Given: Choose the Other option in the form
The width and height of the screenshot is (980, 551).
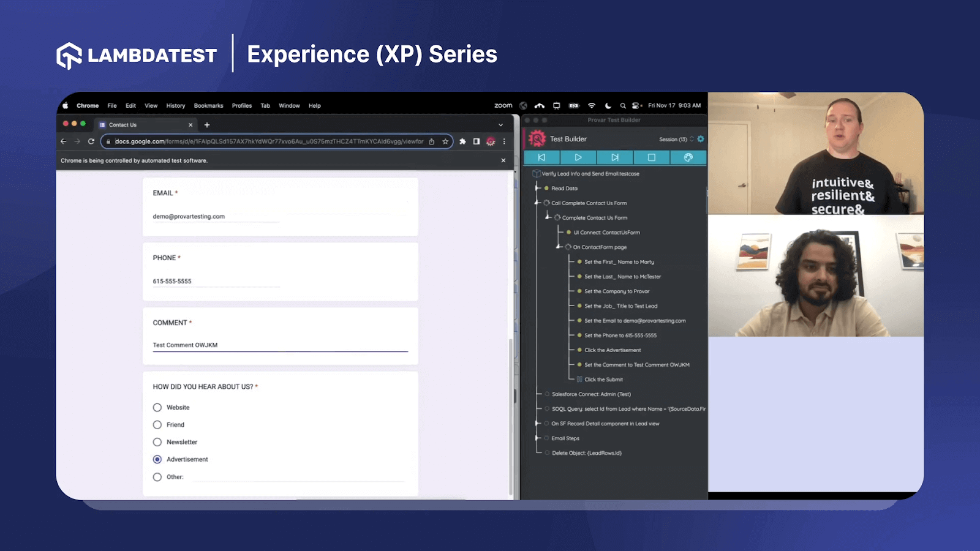Looking at the screenshot, I should coord(157,477).
